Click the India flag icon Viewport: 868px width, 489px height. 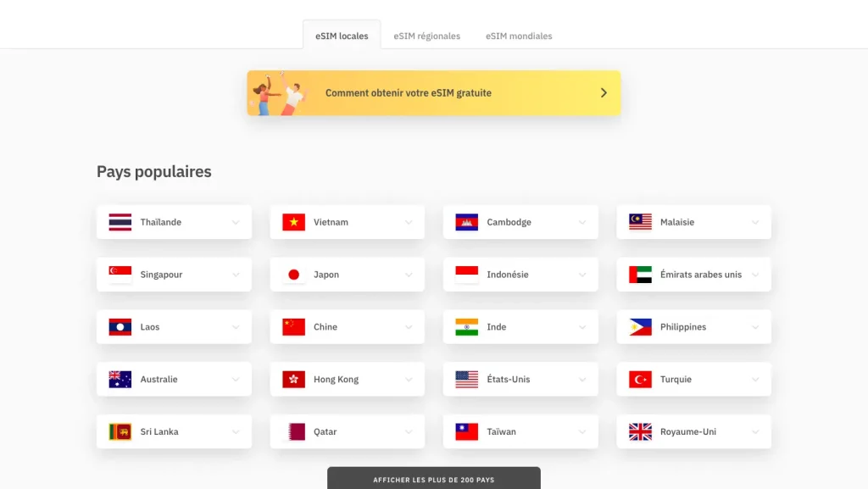tap(466, 327)
